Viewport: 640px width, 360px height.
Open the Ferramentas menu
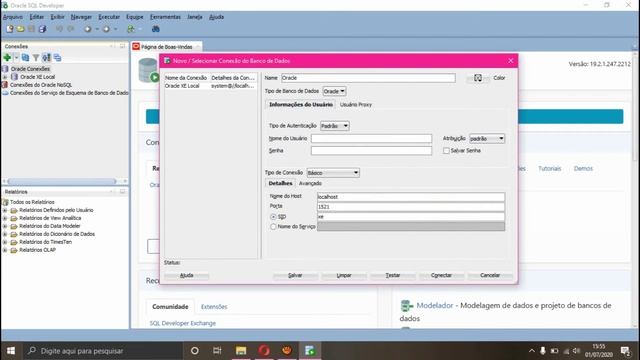(165, 17)
